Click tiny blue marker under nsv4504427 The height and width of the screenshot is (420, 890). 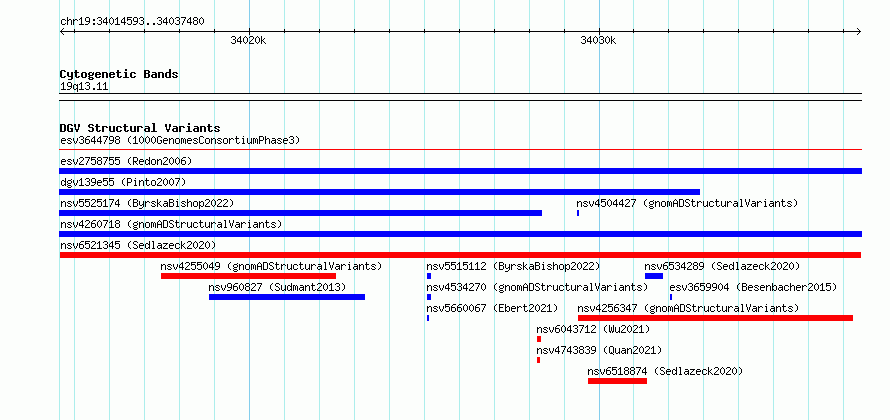(x=578, y=213)
